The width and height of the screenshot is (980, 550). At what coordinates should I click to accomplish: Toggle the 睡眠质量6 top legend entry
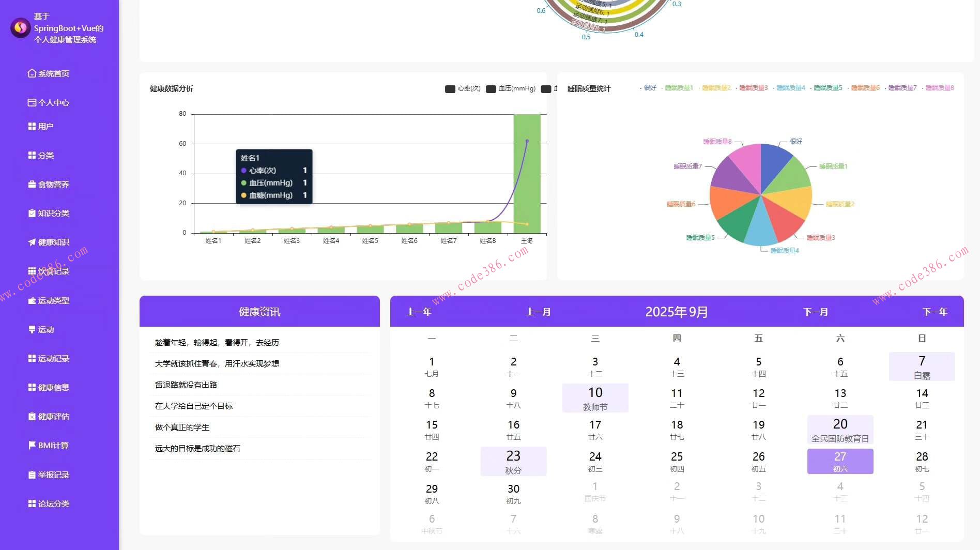point(863,88)
